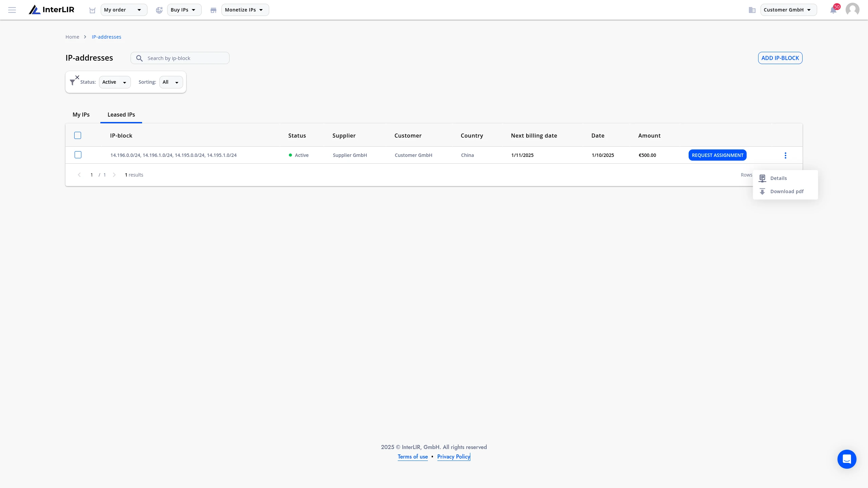Viewport: 868px width, 488px height.
Task: Click the Date column header
Action: (598, 136)
